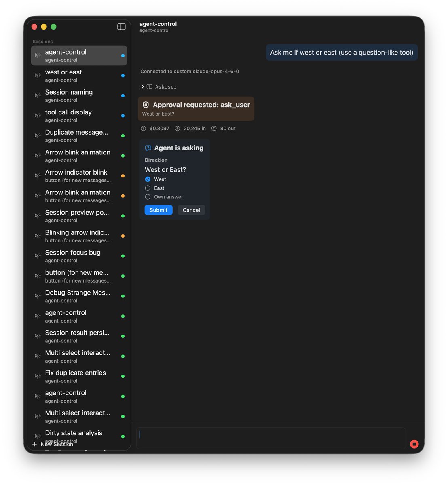Click the '$0.3097' cost value
Screen dimensions: 448x485
(x=159, y=129)
